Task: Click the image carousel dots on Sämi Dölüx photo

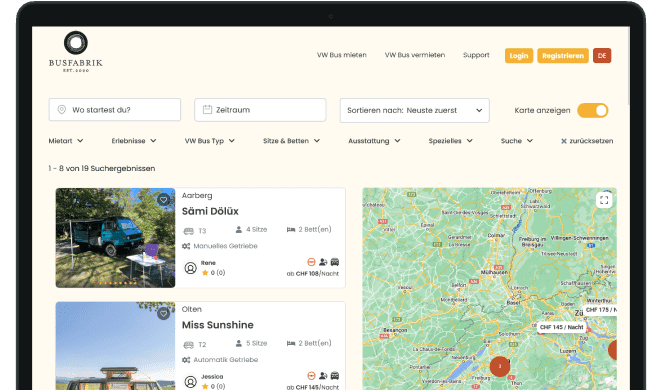Action: coord(115,283)
